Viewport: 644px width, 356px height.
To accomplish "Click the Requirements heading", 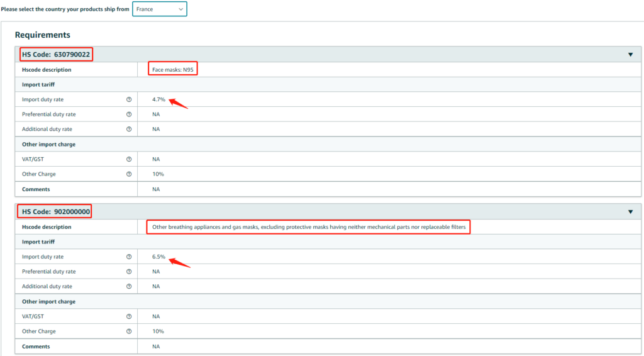I will 43,35.
